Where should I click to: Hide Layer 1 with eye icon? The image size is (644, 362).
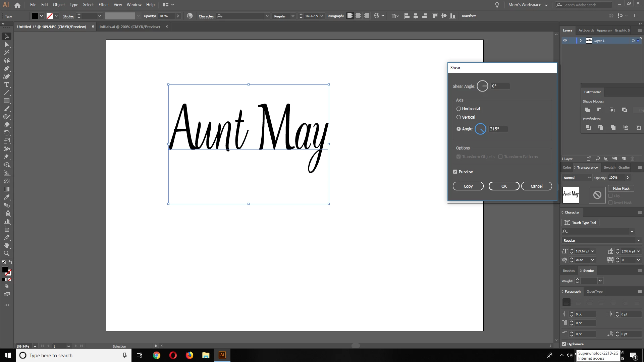coord(565,41)
